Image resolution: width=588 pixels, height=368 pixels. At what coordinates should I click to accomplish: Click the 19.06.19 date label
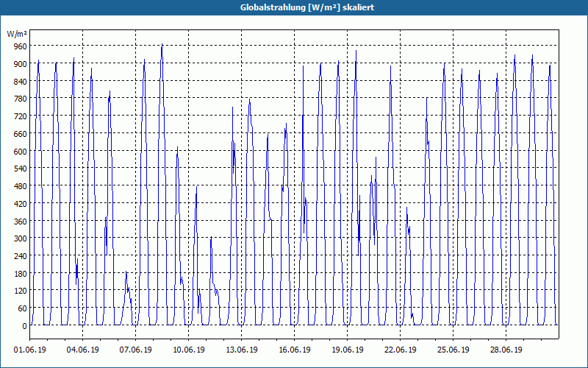pos(347,350)
